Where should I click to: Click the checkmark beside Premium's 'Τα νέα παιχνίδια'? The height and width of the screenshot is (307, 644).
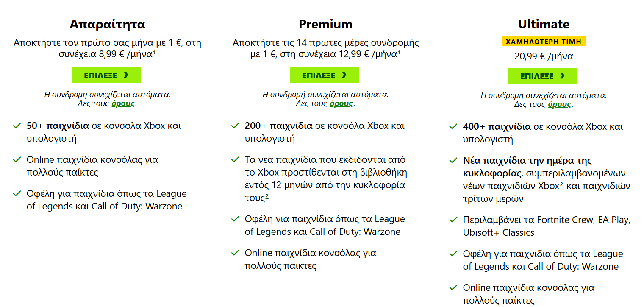[x=235, y=160]
